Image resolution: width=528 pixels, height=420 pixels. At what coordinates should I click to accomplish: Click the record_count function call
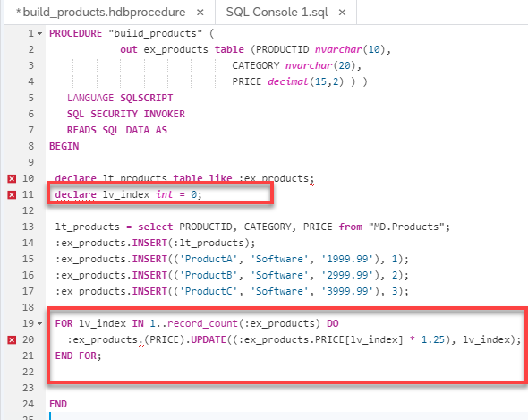pyautogui.click(x=202, y=323)
